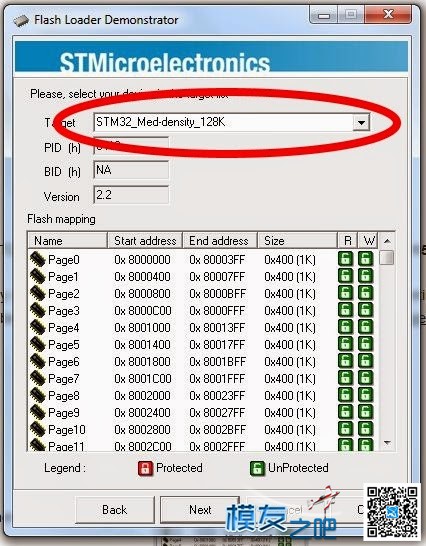Image resolution: width=426 pixels, height=546 pixels.
Task: Sort flash mapping by Name column
Action: coord(67,241)
